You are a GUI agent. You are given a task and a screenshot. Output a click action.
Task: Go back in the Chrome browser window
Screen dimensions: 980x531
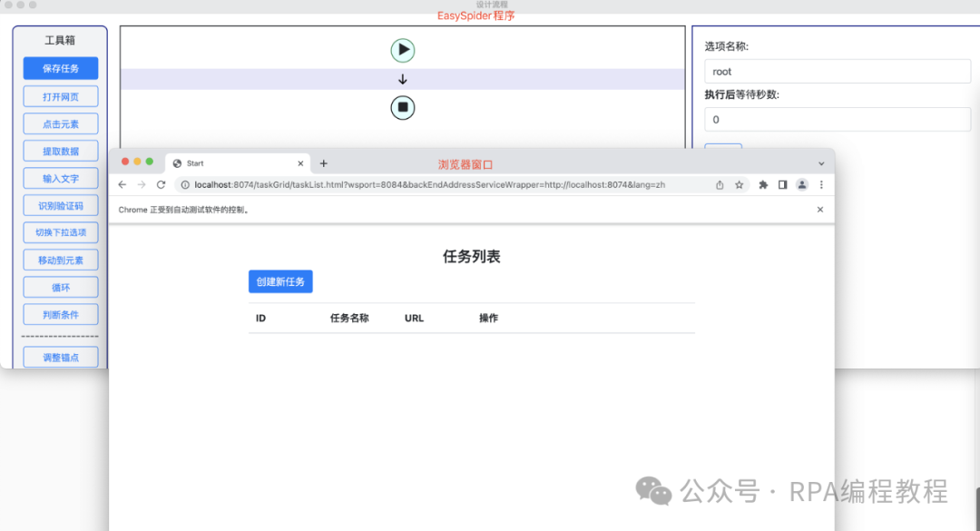122,184
